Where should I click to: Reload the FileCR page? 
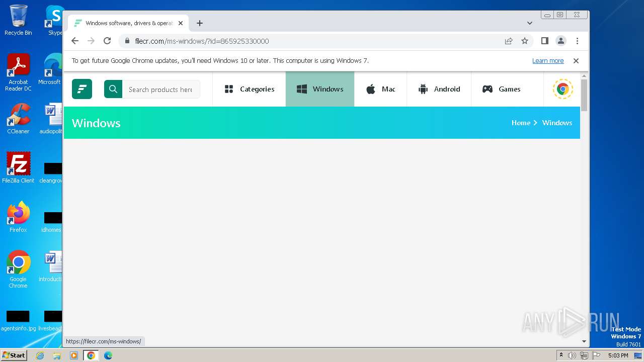point(107,41)
